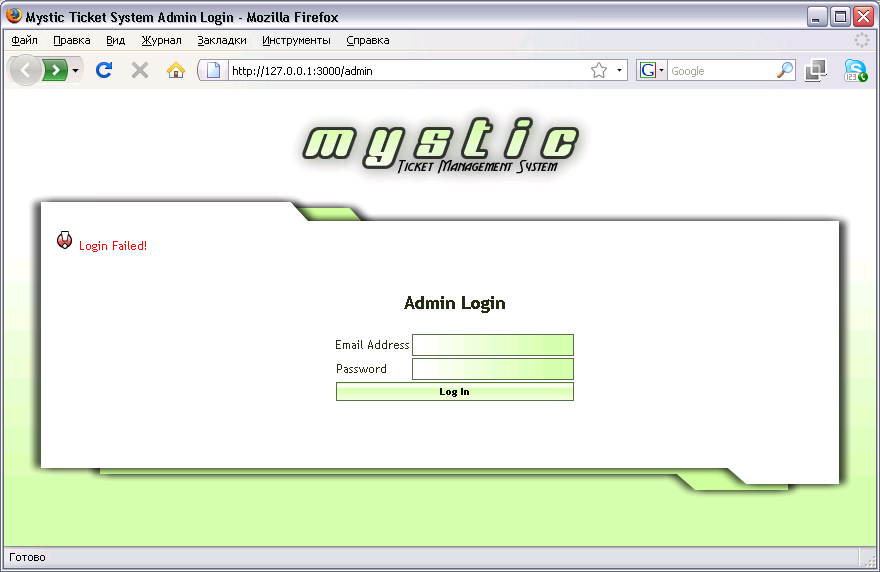This screenshot has height=572, width=880.
Task: Click the address bar showing 127.0.0.1:3000/admin
Action: click(x=409, y=71)
